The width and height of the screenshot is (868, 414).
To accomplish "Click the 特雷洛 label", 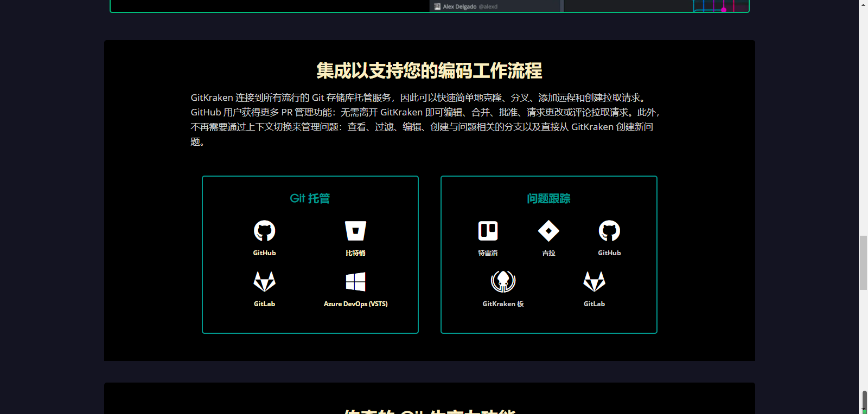I will 488,253.
